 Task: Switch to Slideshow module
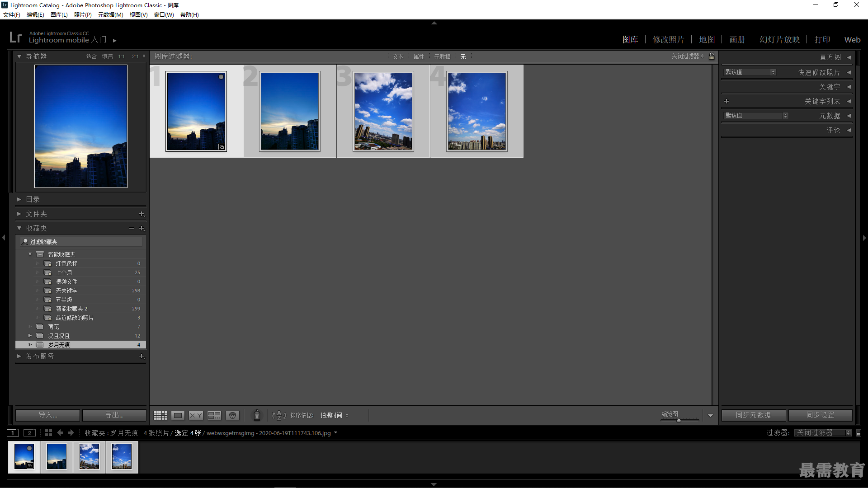tap(780, 40)
